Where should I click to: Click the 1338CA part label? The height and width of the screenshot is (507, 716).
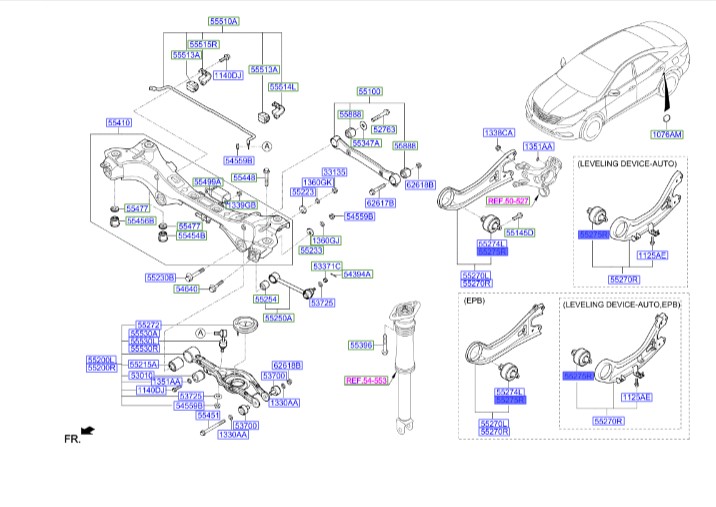pos(499,132)
